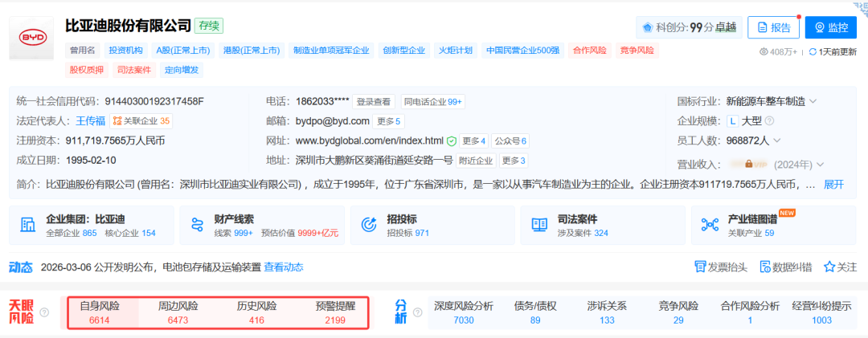
Task: Open legal representative 王传福 link
Action: pos(90,120)
